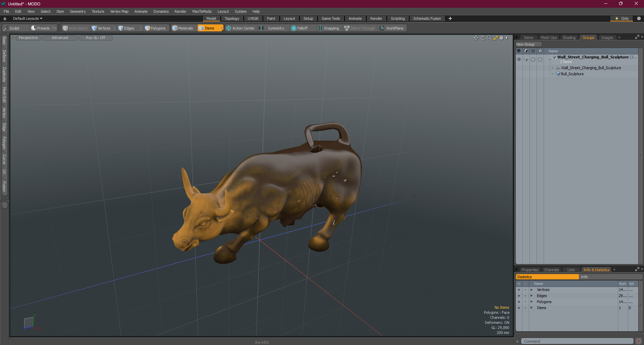Open the Advanced shading dropdown

60,38
